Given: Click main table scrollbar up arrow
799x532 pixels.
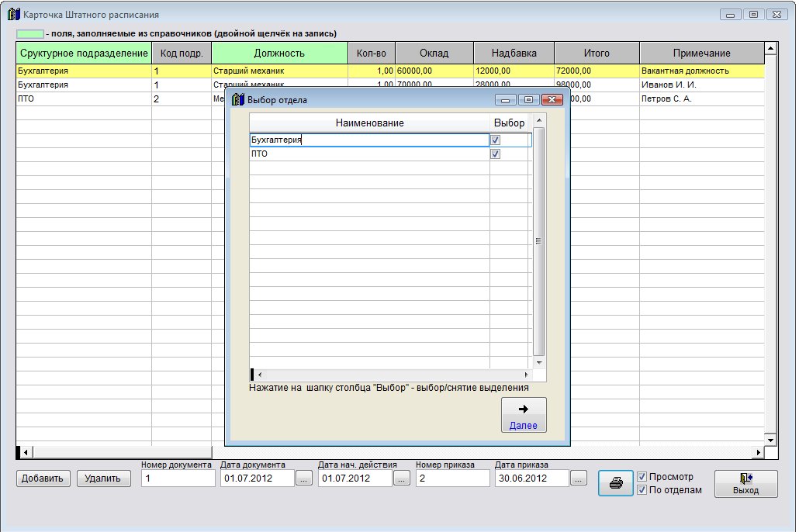Looking at the screenshot, I should coord(770,48).
